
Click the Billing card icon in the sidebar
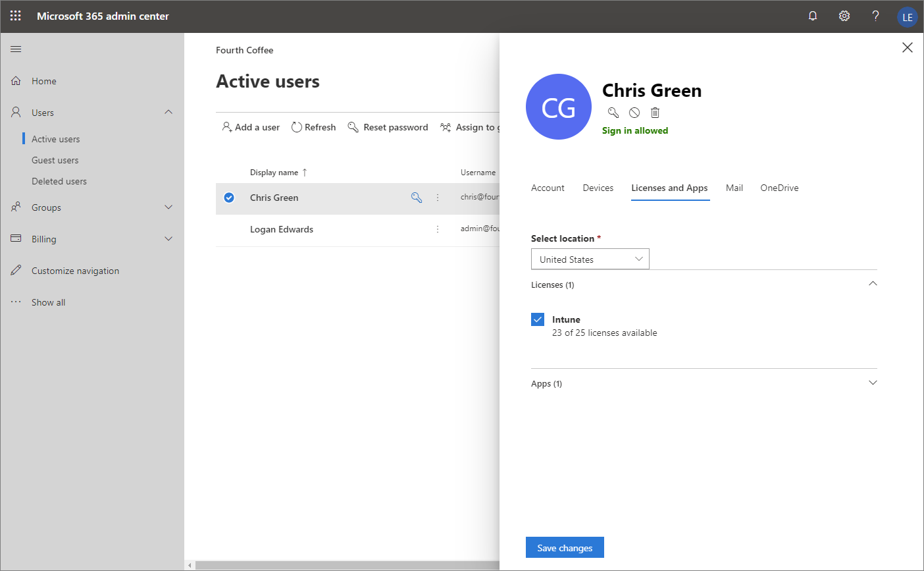tap(16, 238)
